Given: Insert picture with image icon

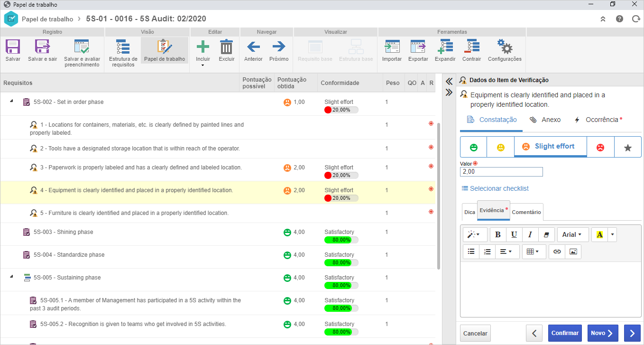Looking at the screenshot, I should [x=573, y=252].
